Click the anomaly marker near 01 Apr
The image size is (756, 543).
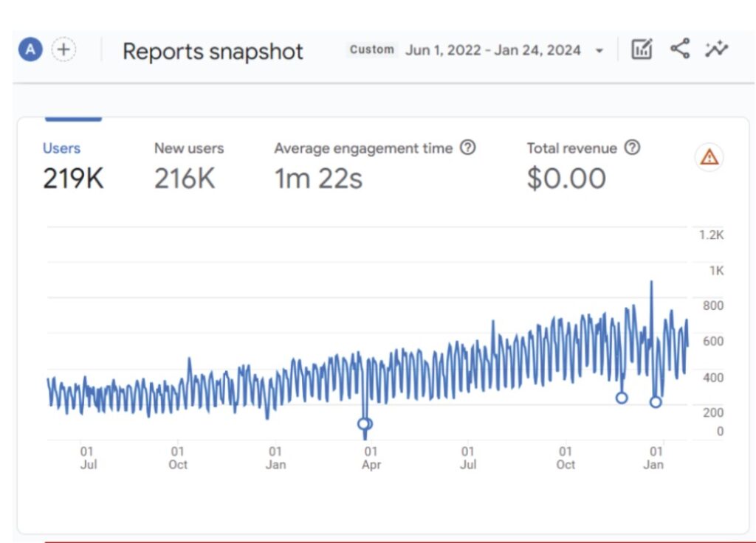click(365, 424)
